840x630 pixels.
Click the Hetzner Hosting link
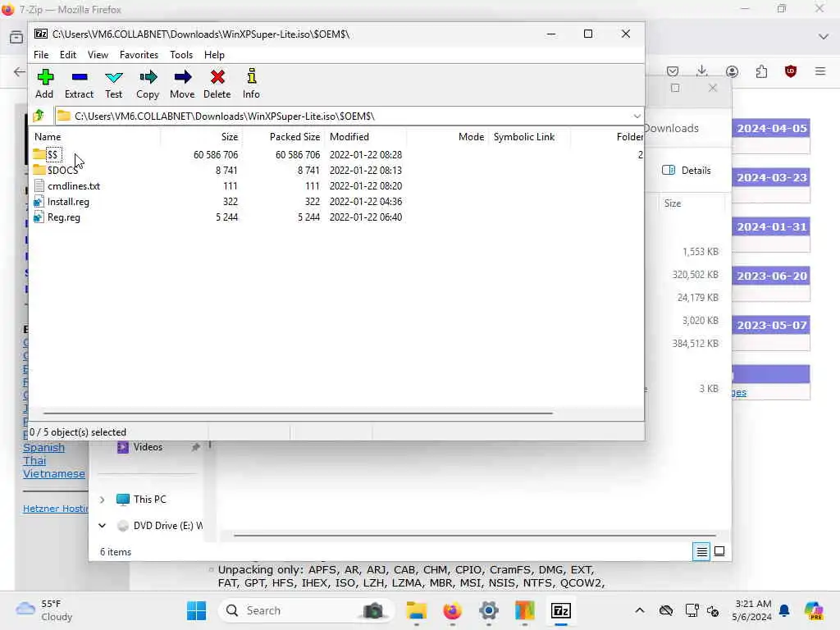coord(55,509)
